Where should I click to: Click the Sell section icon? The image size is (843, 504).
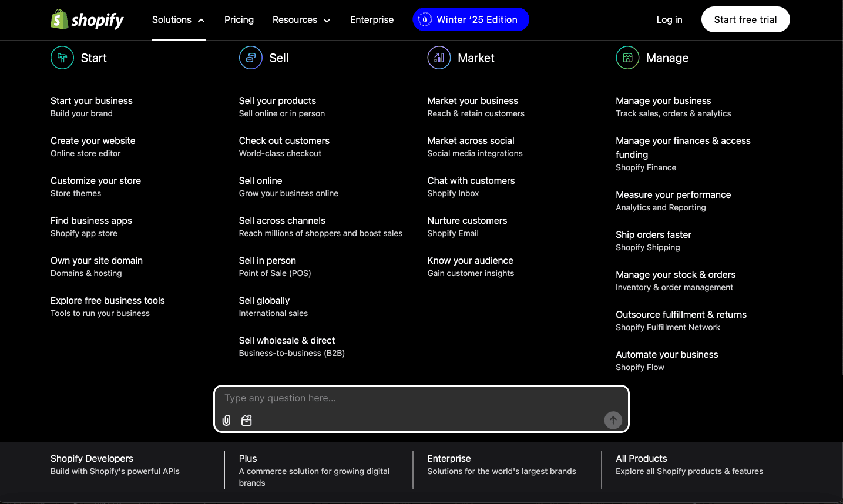(251, 58)
